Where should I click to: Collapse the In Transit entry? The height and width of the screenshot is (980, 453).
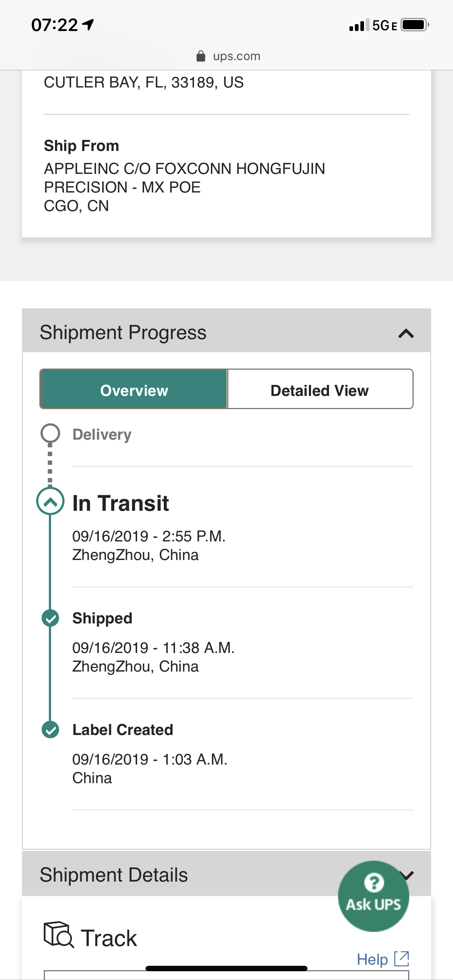tap(50, 501)
